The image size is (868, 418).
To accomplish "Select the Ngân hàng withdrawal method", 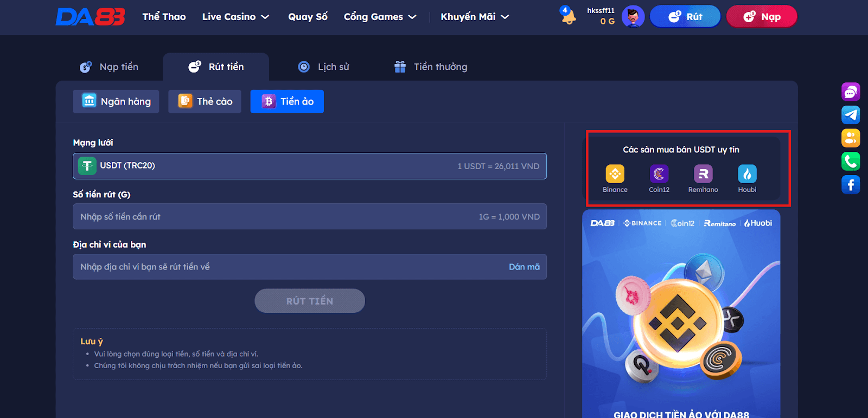I will [116, 101].
